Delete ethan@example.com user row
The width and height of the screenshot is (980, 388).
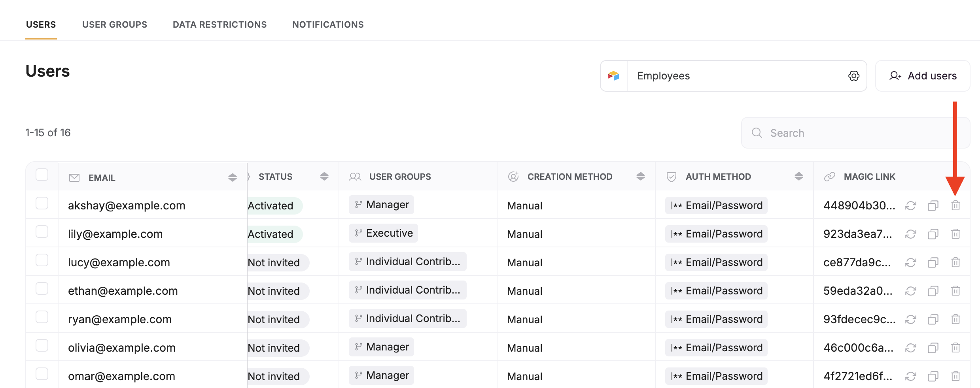(955, 291)
